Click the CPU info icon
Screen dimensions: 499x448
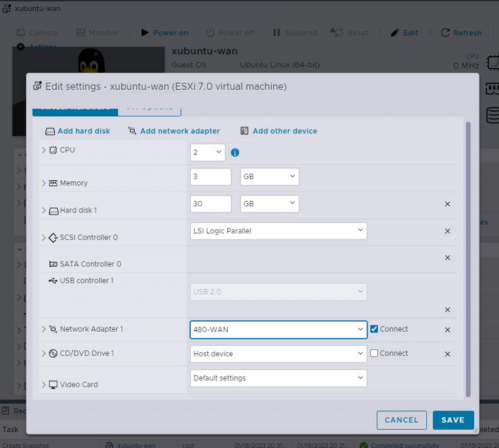click(x=235, y=153)
